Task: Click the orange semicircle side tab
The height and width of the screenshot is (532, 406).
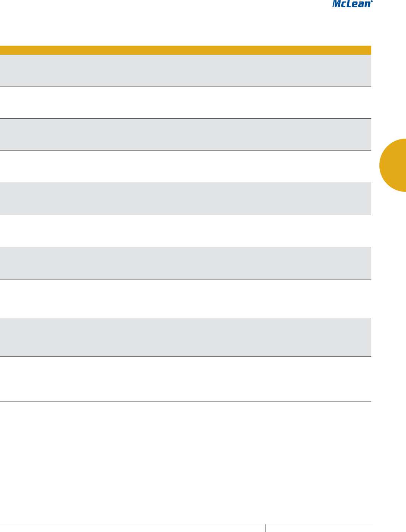Action: pyautogui.click(x=393, y=165)
